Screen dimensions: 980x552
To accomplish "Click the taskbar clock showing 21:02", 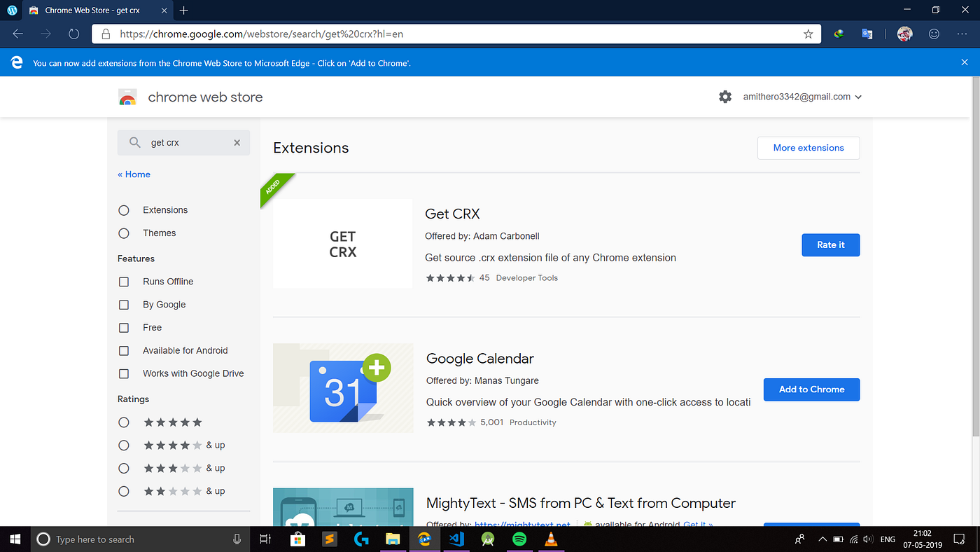I will click(923, 539).
